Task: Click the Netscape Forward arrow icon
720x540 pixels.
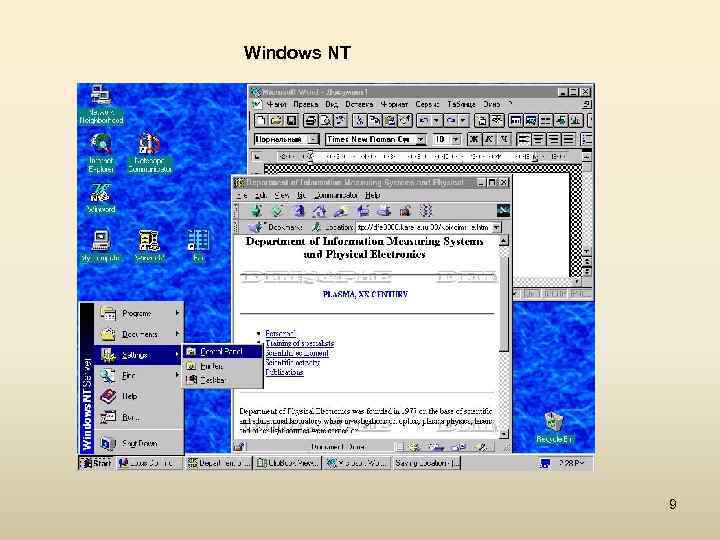Action: 277,211
